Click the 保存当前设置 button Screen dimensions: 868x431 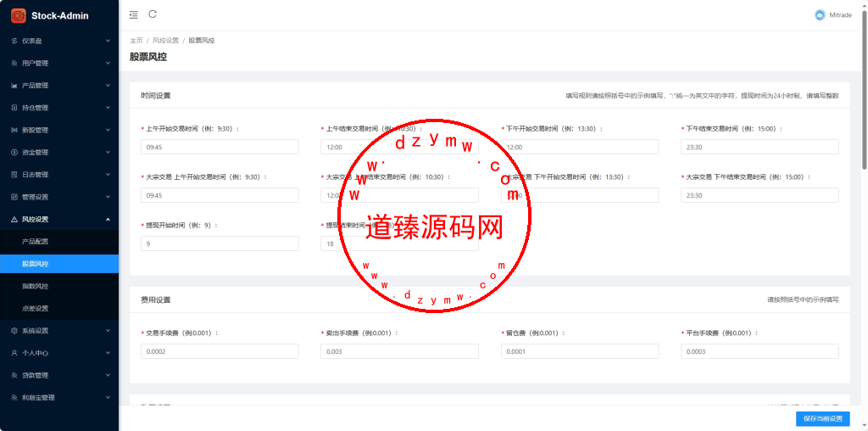pyautogui.click(x=822, y=419)
